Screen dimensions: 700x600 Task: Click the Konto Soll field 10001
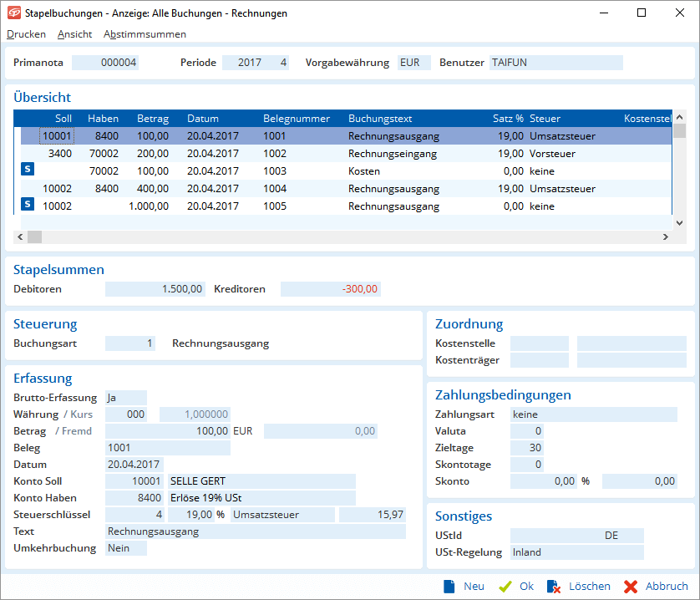[134, 481]
